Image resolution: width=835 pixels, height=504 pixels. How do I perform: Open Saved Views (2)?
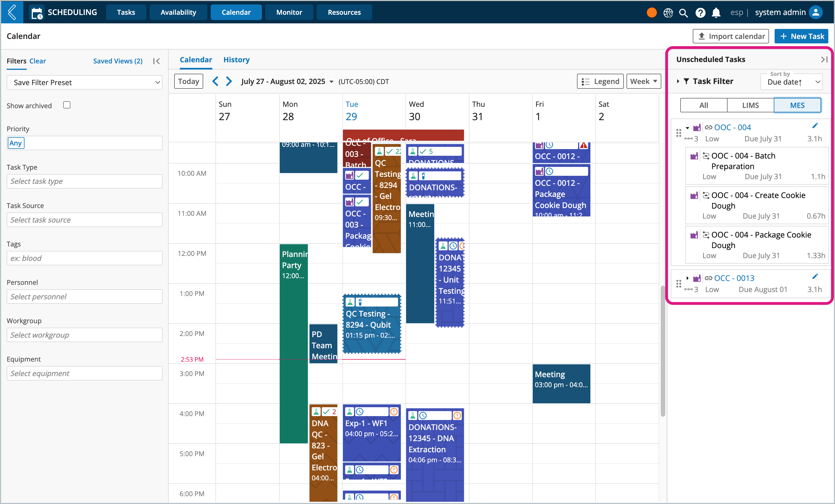(117, 61)
